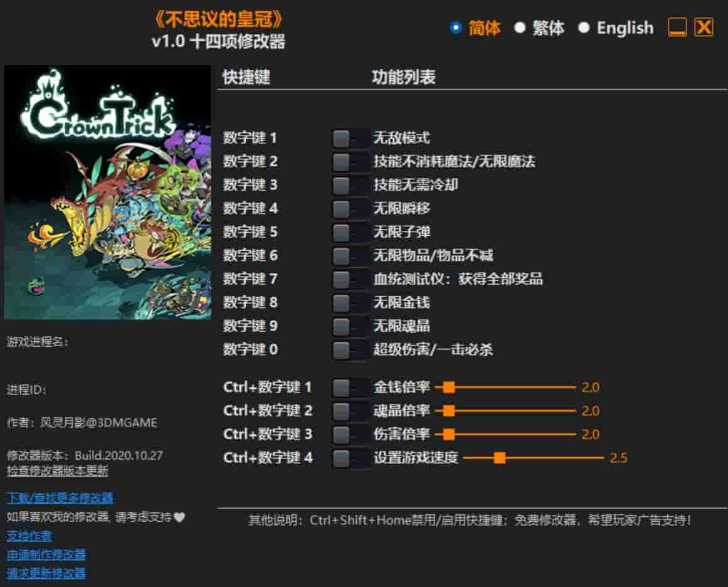Viewport: 728px width, 587px height.
Task: Toggle 技能不消耗魔法/无限魔法 on
Action: (349, 161)
